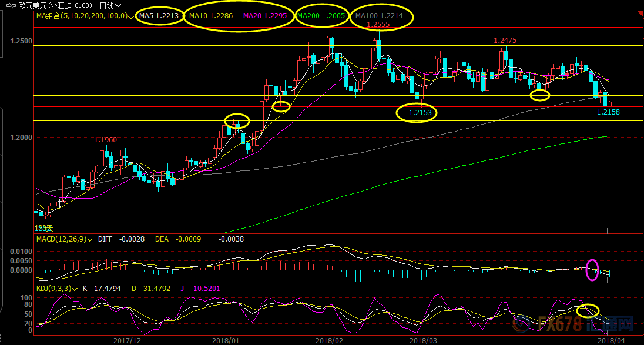The width and height of the screenshot is (644, 345).
Task: Click the MA20 1.2295 legend label
Action: pos(266,16)
